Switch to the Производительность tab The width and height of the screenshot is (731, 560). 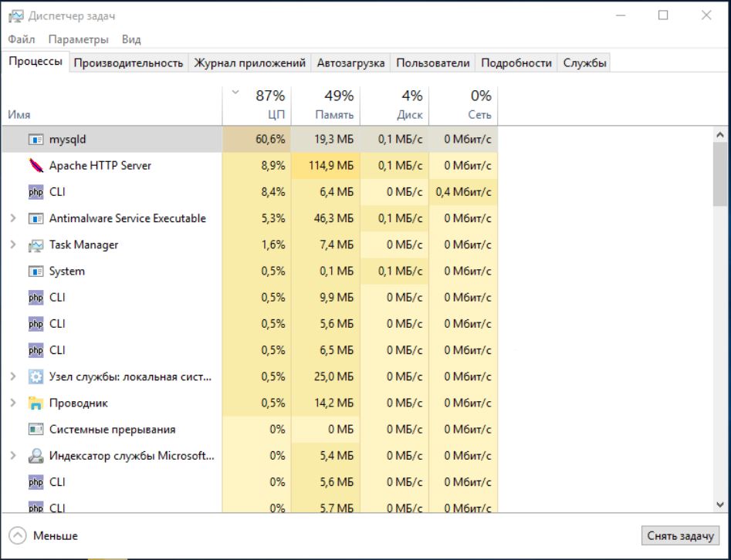pyautogui.click(x=129, y=63)
